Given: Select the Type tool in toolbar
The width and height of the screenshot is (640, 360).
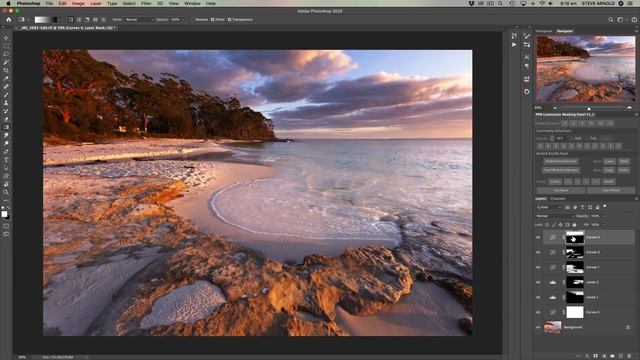Looking at the screenshot, I should (6, 160).
